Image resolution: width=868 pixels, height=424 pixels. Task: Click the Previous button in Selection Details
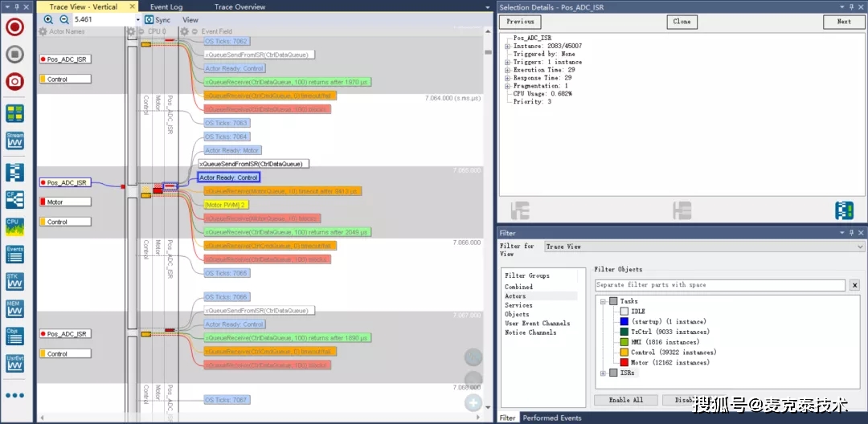point(520,22)
